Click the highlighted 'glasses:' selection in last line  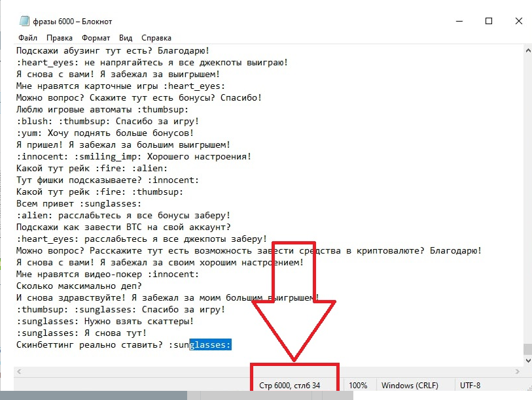coord(210,344)
